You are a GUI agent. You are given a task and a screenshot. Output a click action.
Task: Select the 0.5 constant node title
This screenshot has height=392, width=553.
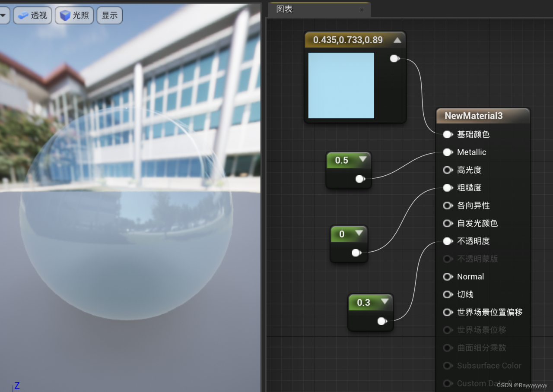pyautogui.click(x=341, y=160)
